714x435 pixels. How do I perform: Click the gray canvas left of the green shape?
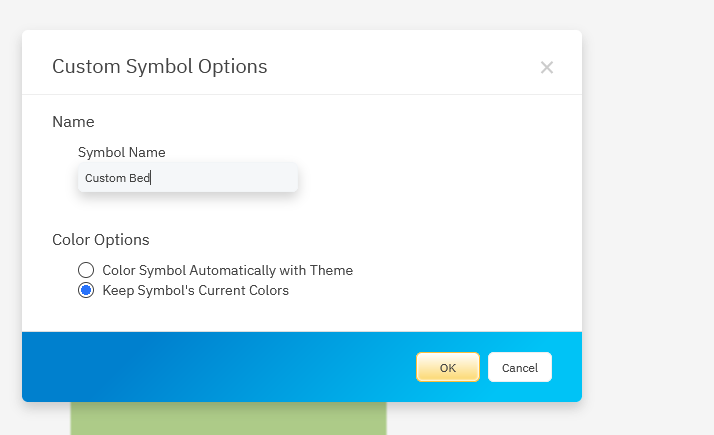(35, 420)
